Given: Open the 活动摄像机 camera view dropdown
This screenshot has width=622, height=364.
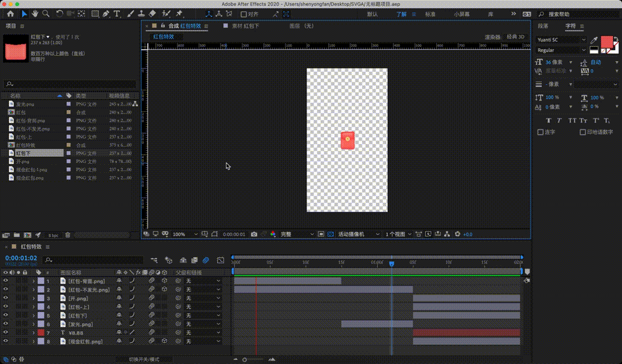Looking at the screenshot, I should click(x=358, y=235).
